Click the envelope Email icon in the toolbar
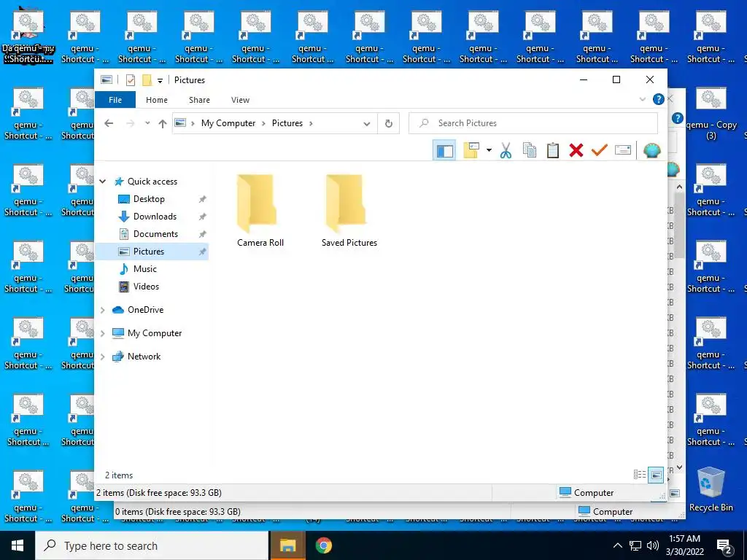This screenshot has height=560, width=747. click(623, 150)
